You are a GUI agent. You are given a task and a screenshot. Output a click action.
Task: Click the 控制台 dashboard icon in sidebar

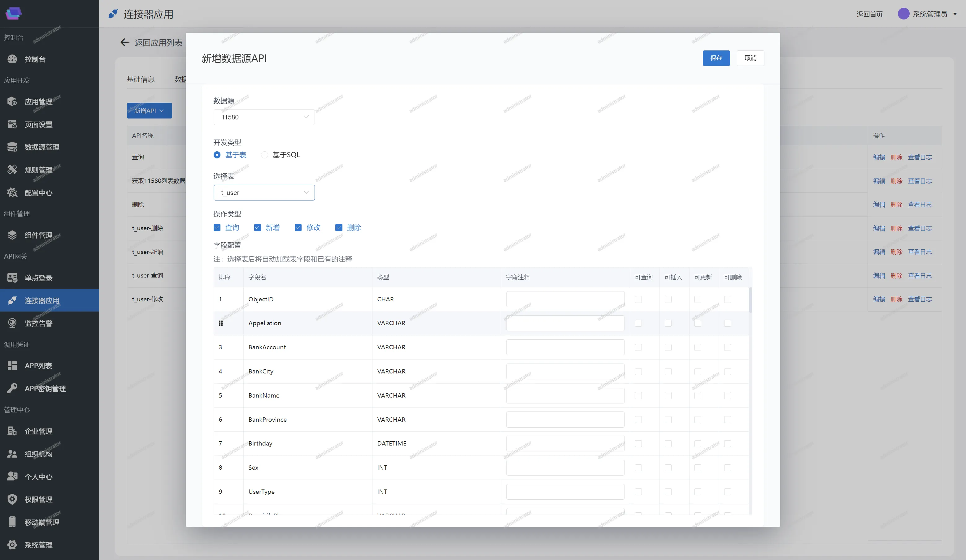click(x=12, y=59)
